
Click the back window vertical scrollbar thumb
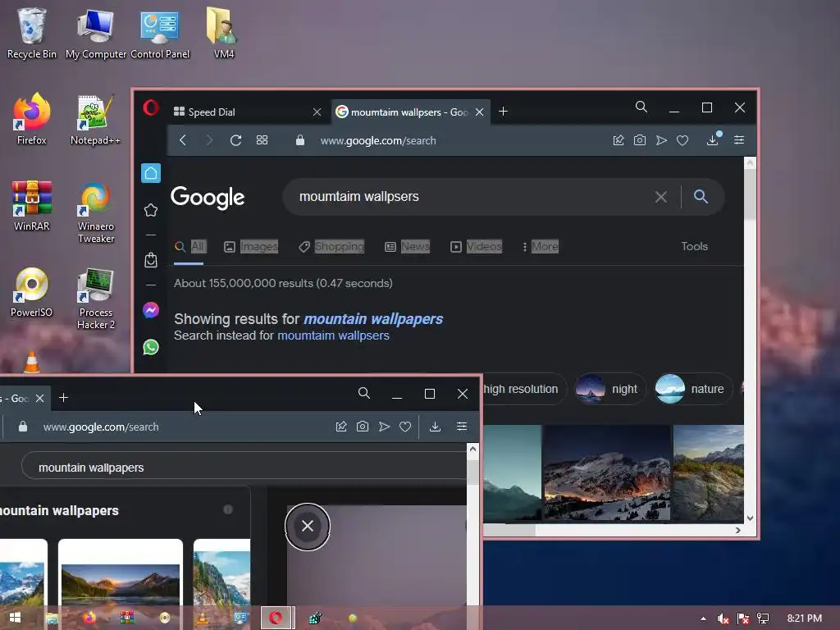pyautogui.click(x=750, y=193)
